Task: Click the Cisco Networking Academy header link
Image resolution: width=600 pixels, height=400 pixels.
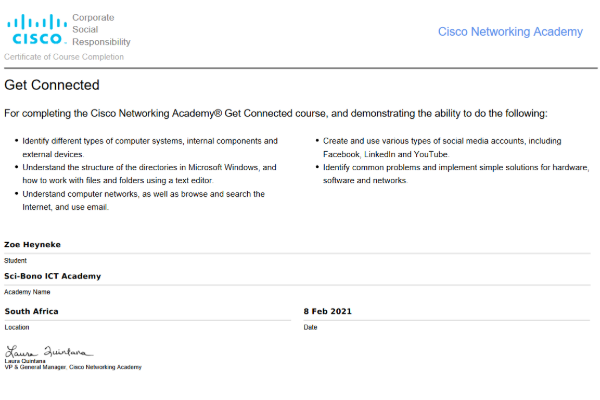Action: coord(510,32)
